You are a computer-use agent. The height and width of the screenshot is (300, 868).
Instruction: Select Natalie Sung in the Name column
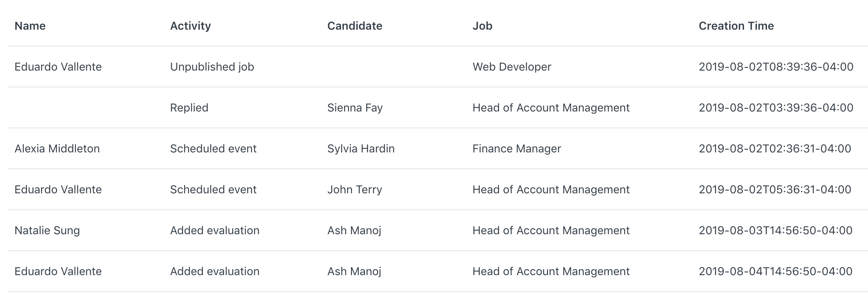pos(47,231)
